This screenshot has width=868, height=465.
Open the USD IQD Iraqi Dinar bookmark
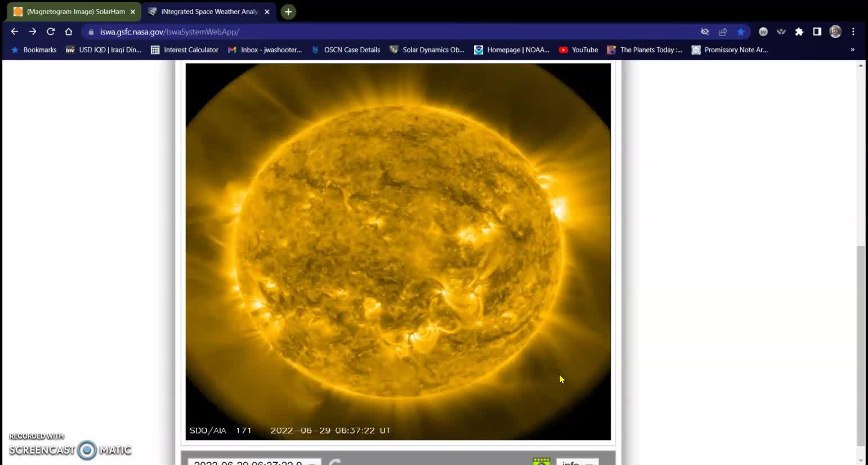pyautogui.click(x=104, y=50)
